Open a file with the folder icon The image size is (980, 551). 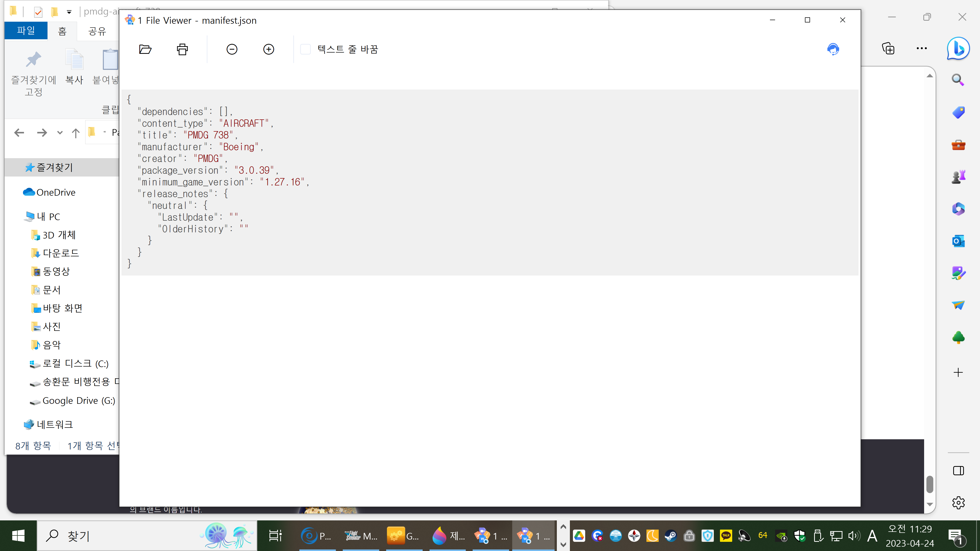[145, 49]
